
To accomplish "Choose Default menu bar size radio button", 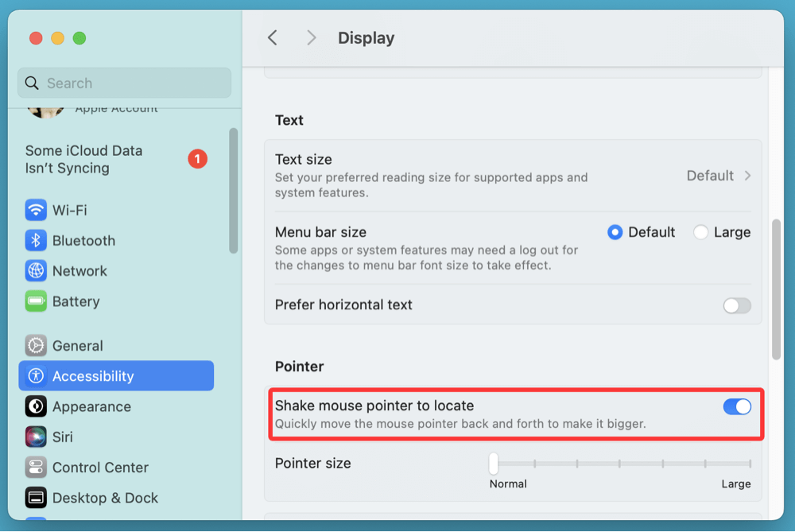I will tap(615, 231).
